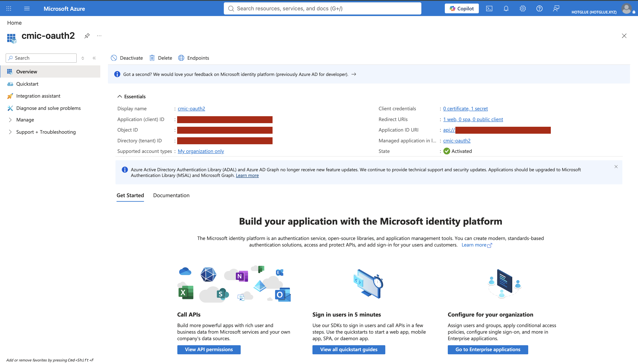Image resolution: width=638 pixels, height=364 pixels.
Task: Select Overview in the sidebar
Action: point(50,71)
